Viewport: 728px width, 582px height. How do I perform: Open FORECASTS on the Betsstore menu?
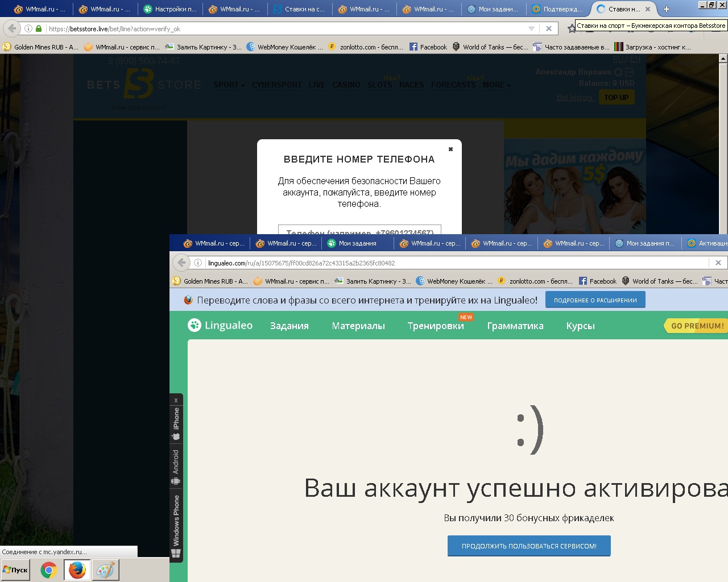pos(453,85)
